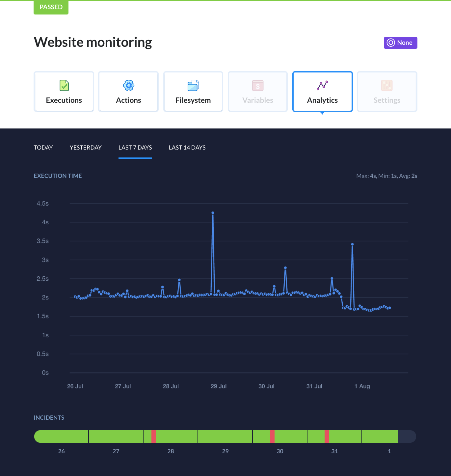Click the purple None button
451x476 pixels.
click(x=400, y=43)
